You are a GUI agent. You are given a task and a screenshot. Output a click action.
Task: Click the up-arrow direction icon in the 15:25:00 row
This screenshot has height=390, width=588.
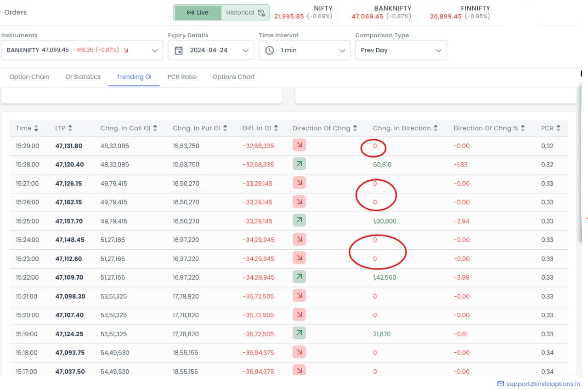point(299,221)
